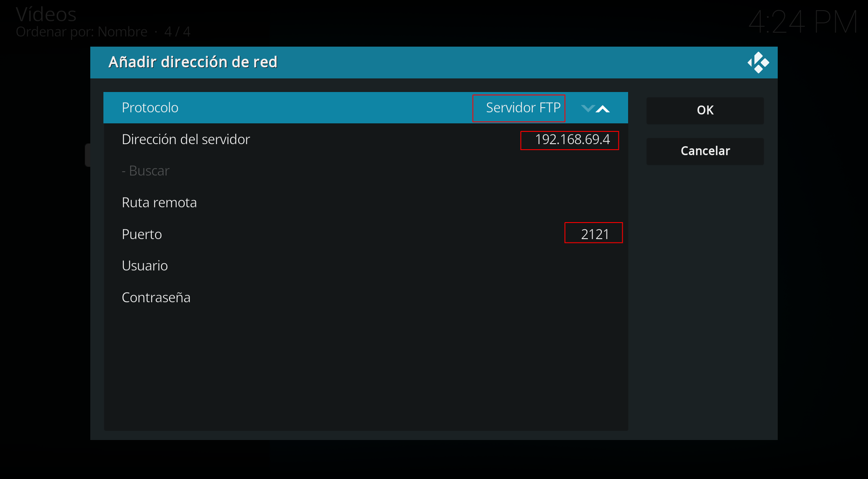Click the empty area below Contraseña
The width and height of the screenshot is (868, 479).
point(366,372)
